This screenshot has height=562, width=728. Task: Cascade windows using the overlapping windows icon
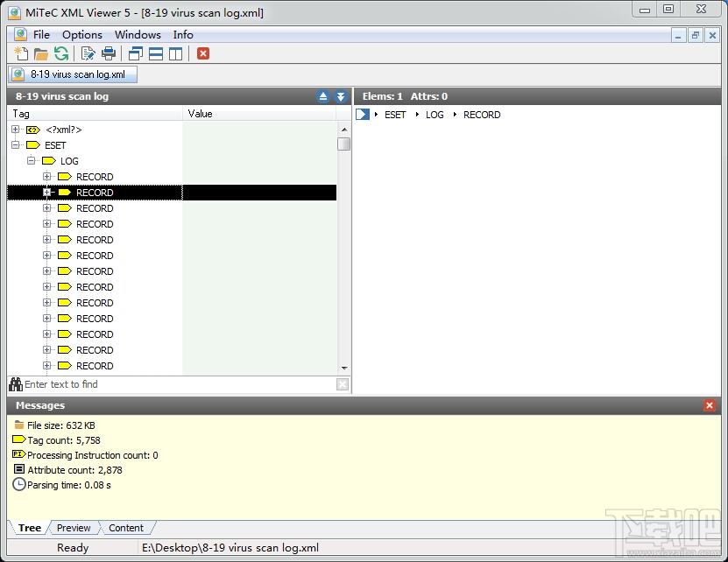click(x=135, y=53)
